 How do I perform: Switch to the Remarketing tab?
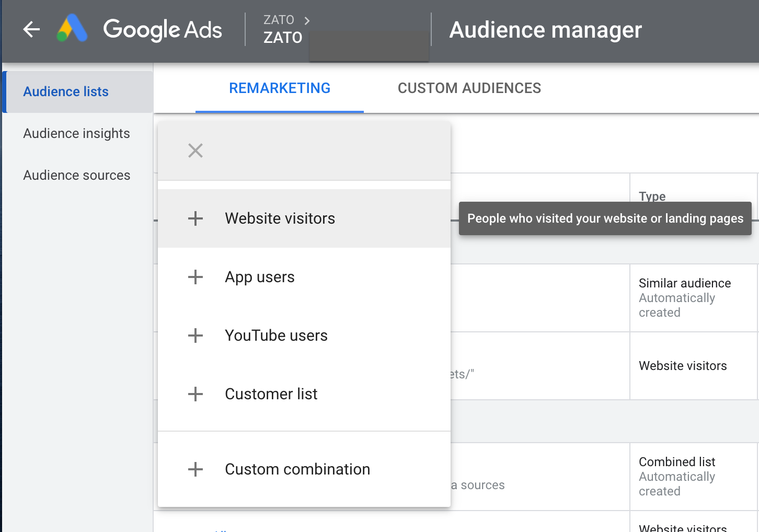[x=280, y=88]
